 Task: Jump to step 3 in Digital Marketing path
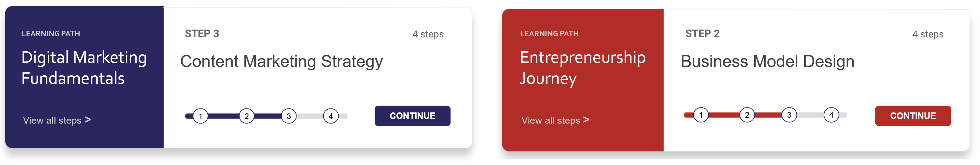289,116
